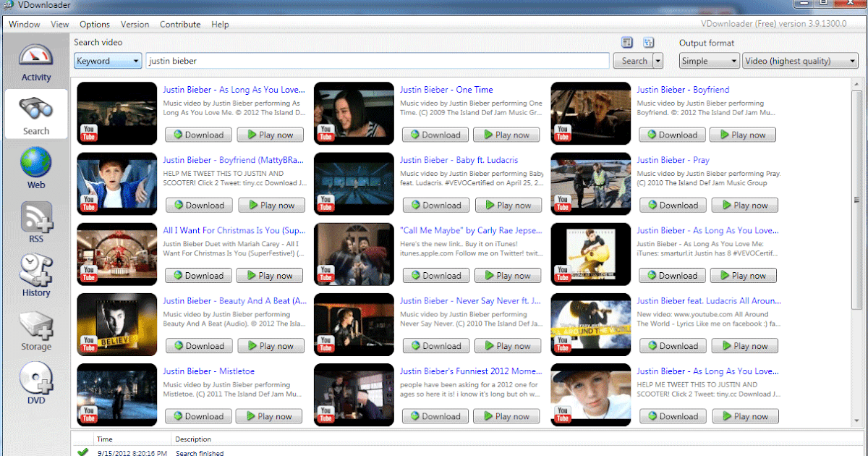Open the Storage sidebar section
The width and height of the screenshot is (868, 456).
pyautogui.click(x=36, y=329)
